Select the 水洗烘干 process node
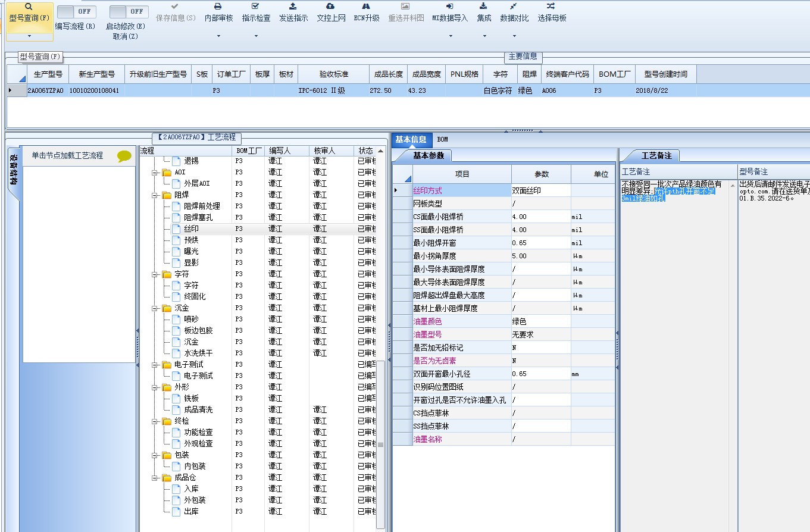The height and width of the screenshot is (532, 810). tap(198, 353)
